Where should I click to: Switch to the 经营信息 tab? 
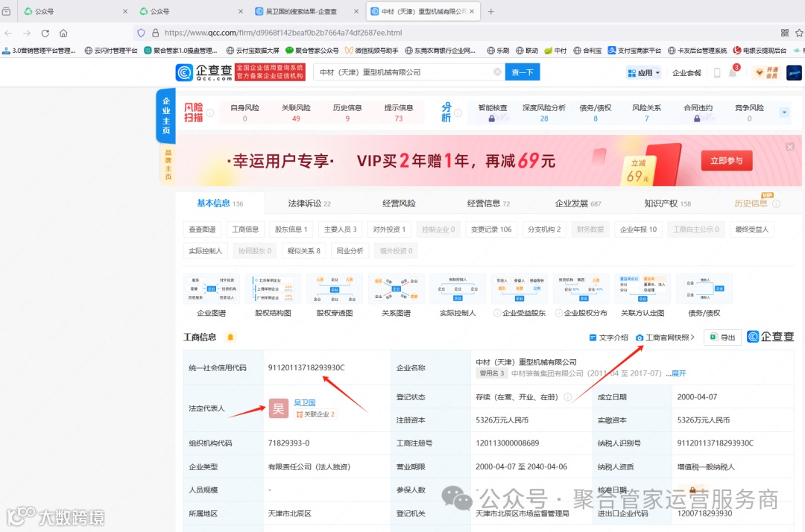488,203
